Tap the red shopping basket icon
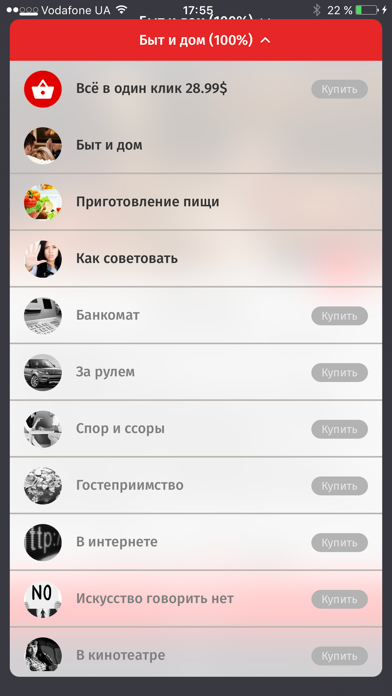The image size is (392, 696). (43, 89)
